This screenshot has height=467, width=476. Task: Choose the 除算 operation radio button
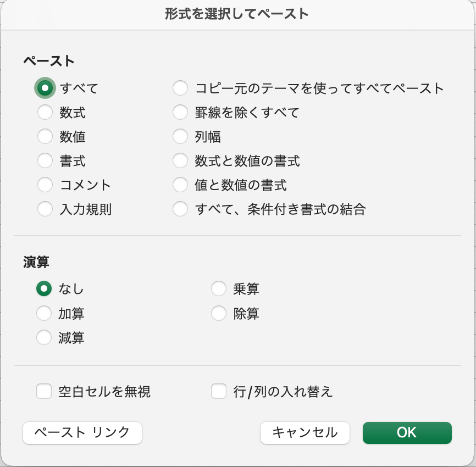(x=219, y=314)
